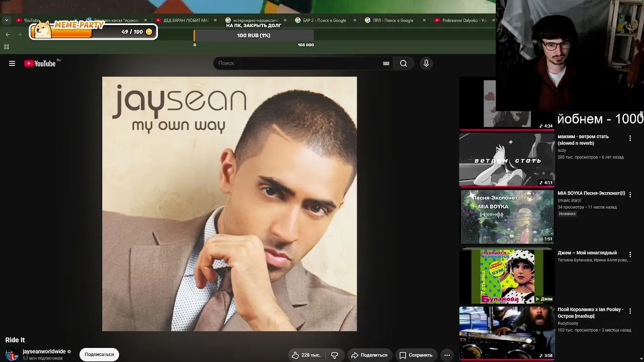Click '1,7 млн подписчиков' subscriber count
Viewport: 644px width, 362px height.
[43, 358]
